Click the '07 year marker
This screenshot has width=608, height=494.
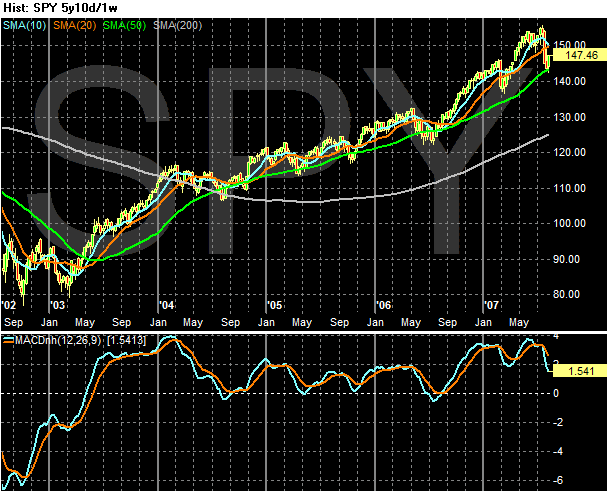492,305
